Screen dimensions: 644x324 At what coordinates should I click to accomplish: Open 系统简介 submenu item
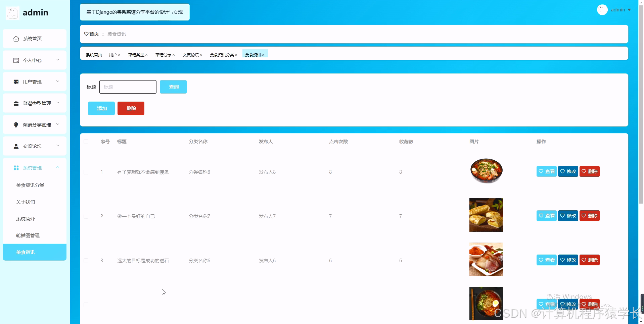click(x=35, y=219)
